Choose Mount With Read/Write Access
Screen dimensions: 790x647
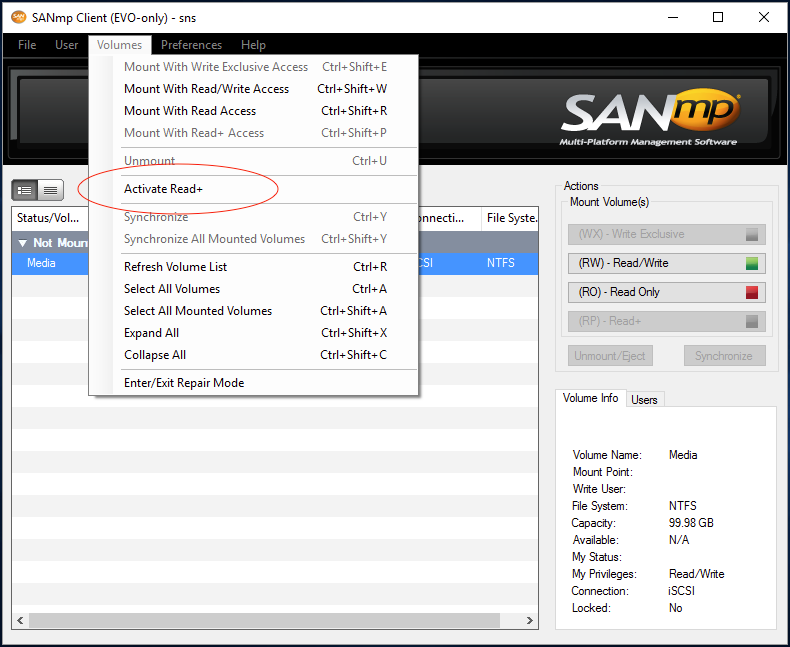coord(255,89)
